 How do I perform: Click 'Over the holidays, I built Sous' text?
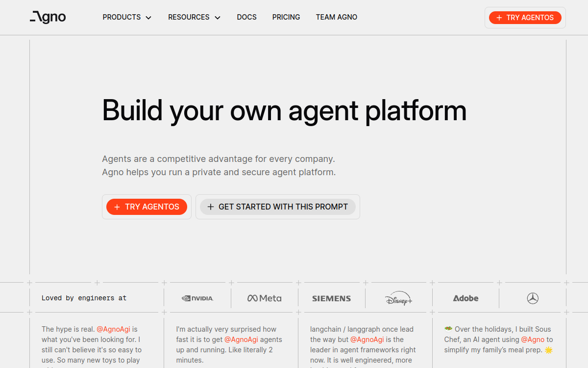pyautogui.click(x=498, y=329)
